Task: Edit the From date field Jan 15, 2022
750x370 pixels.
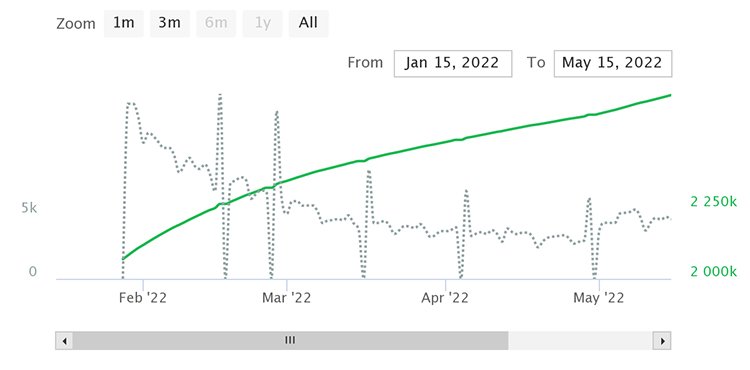Action: tap(452, 63)
